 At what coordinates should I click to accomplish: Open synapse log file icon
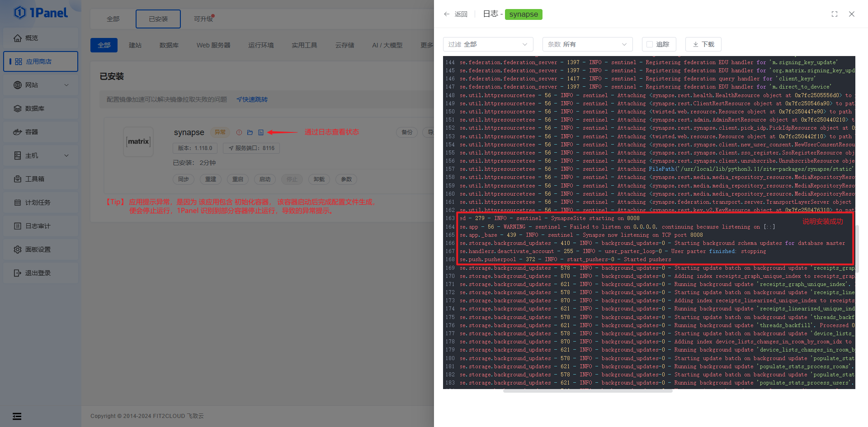pyautogui.click(x=261, y=132)
